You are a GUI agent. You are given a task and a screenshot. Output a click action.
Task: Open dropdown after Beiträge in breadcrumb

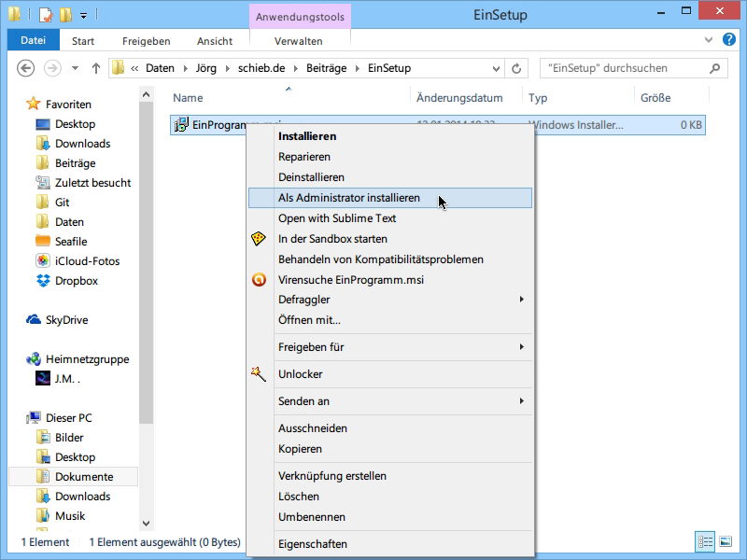(358, 68)
